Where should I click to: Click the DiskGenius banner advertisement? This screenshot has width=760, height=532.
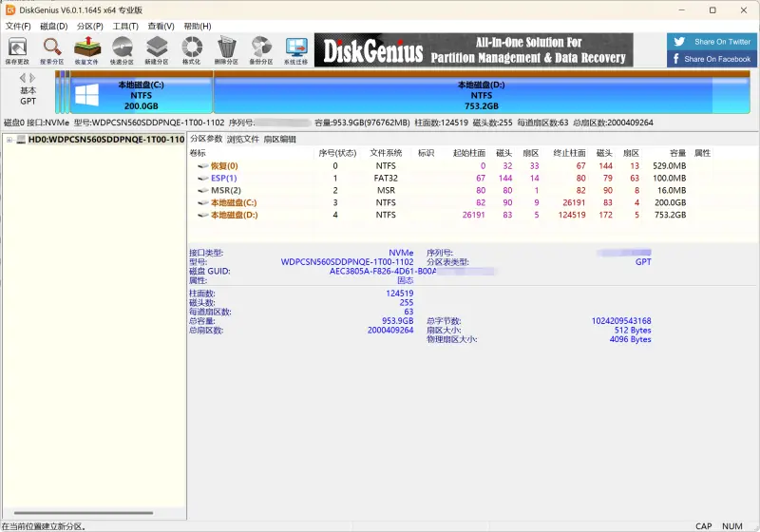(473, 50)
